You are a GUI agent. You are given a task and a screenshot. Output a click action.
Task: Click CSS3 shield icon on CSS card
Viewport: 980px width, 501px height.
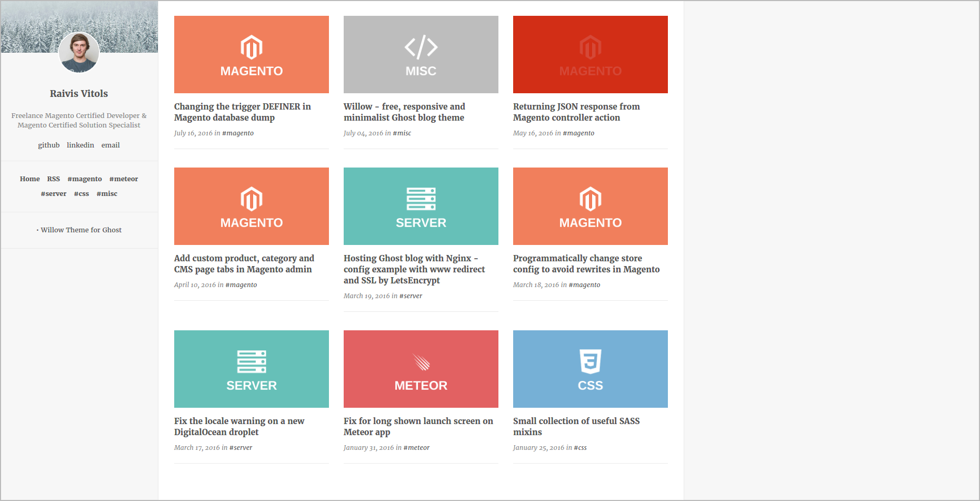pos(591,362)
